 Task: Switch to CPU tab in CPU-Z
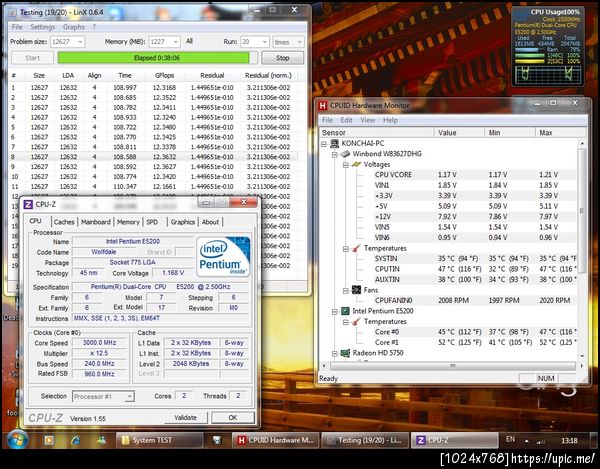coord(36,221)
